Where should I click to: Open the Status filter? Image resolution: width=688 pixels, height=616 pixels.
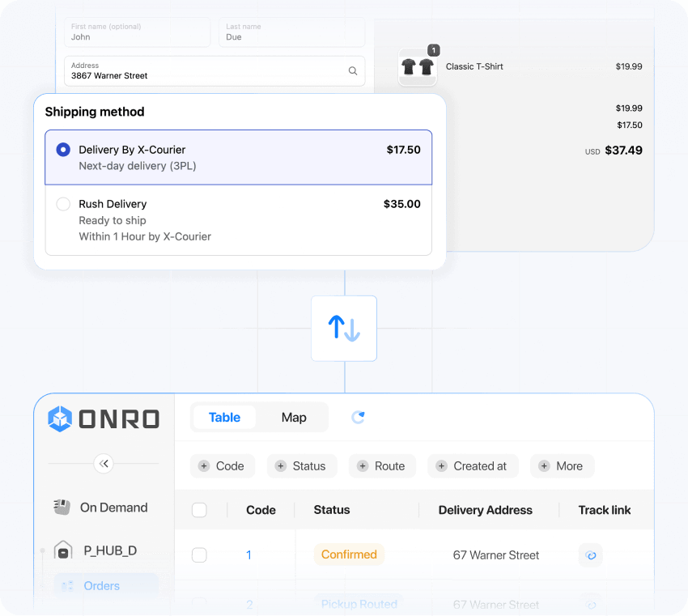(302, 465)
